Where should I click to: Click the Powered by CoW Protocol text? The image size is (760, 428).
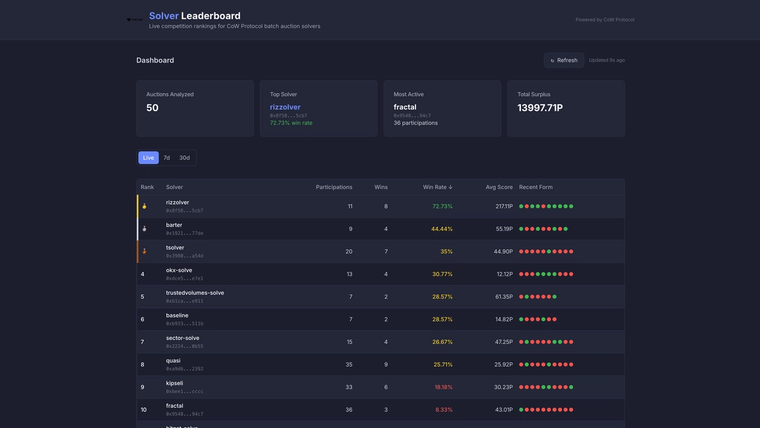click(604, 20)
